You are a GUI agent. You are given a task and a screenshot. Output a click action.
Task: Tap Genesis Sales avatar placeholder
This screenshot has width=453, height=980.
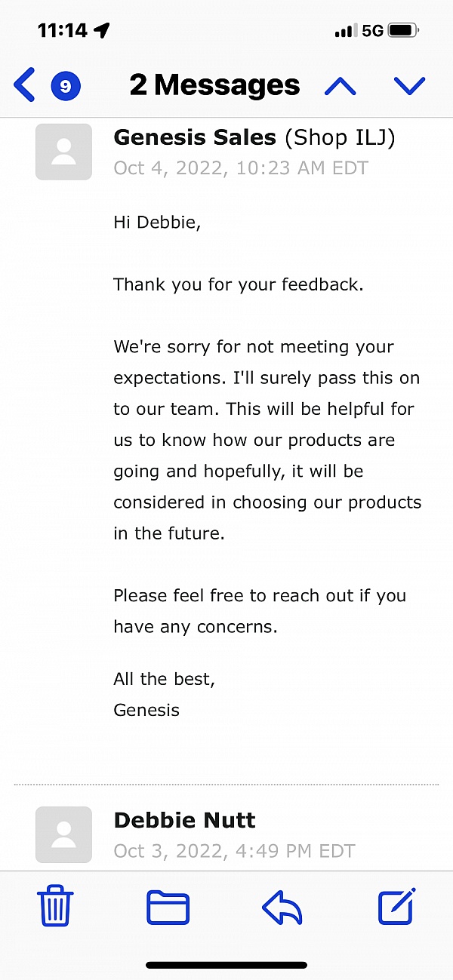63,152
